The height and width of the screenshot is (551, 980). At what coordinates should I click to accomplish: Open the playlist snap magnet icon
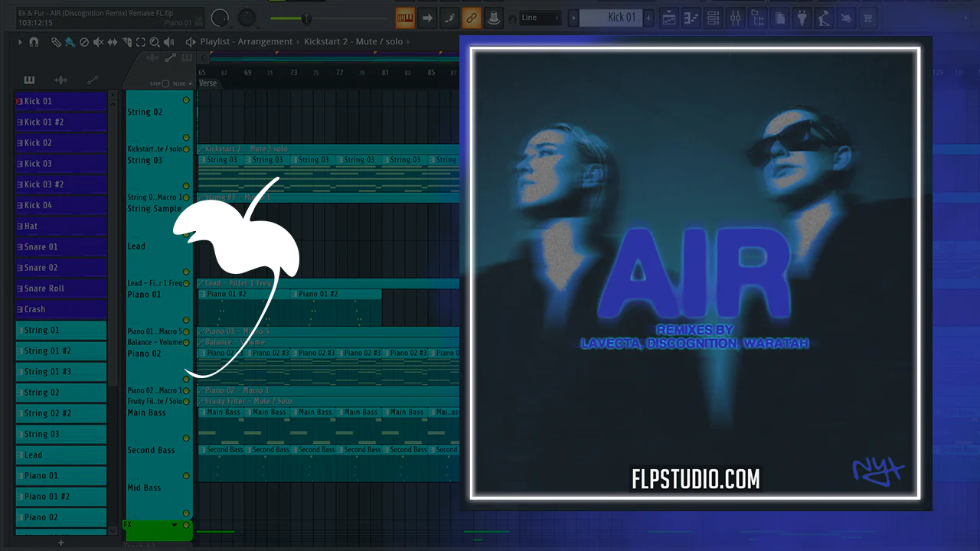(x=34, y=42)
